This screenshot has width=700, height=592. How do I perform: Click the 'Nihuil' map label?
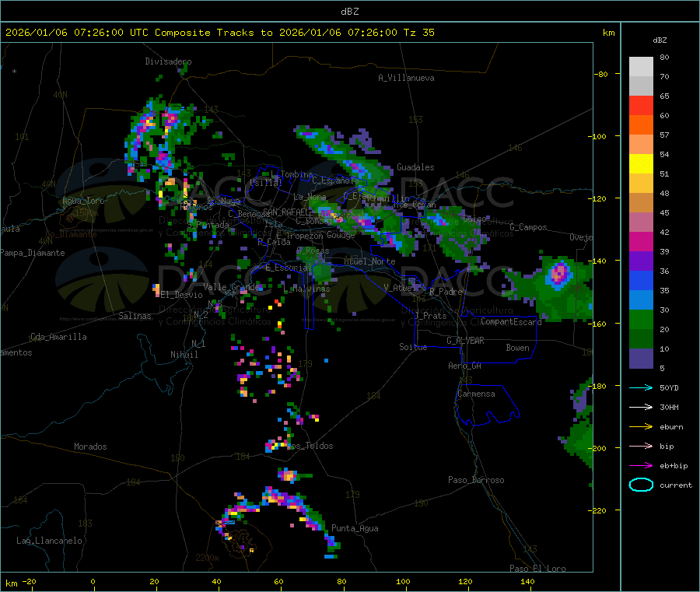(x=184, y=355)
